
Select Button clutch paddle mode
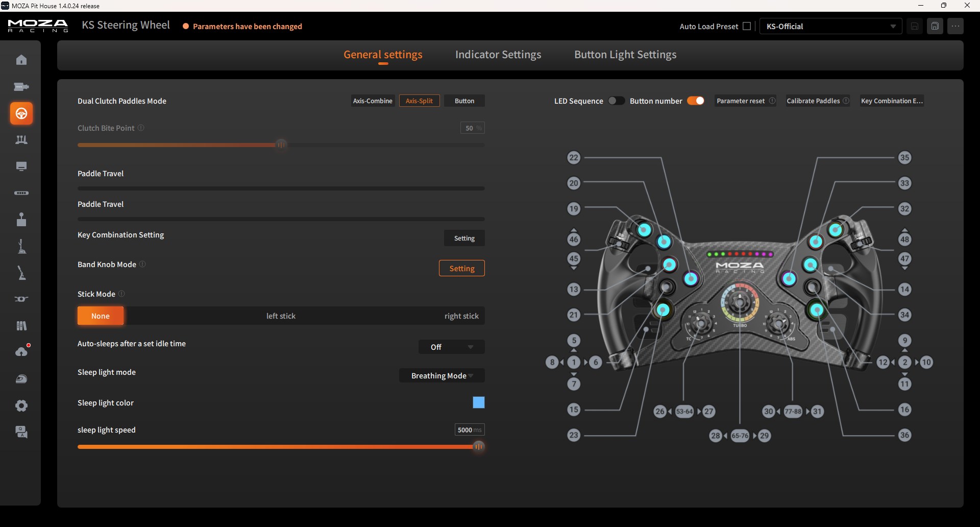pyautogui.click(x=464, y=101)
